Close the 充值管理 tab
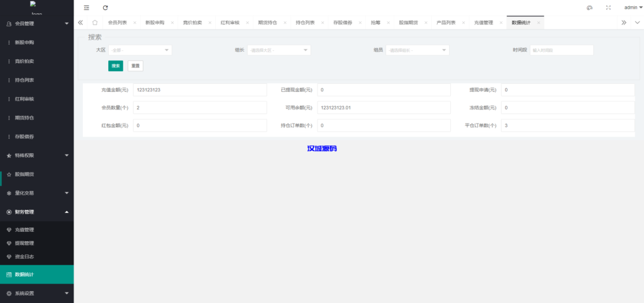644x303 pixels. click(x=501, y=22)
